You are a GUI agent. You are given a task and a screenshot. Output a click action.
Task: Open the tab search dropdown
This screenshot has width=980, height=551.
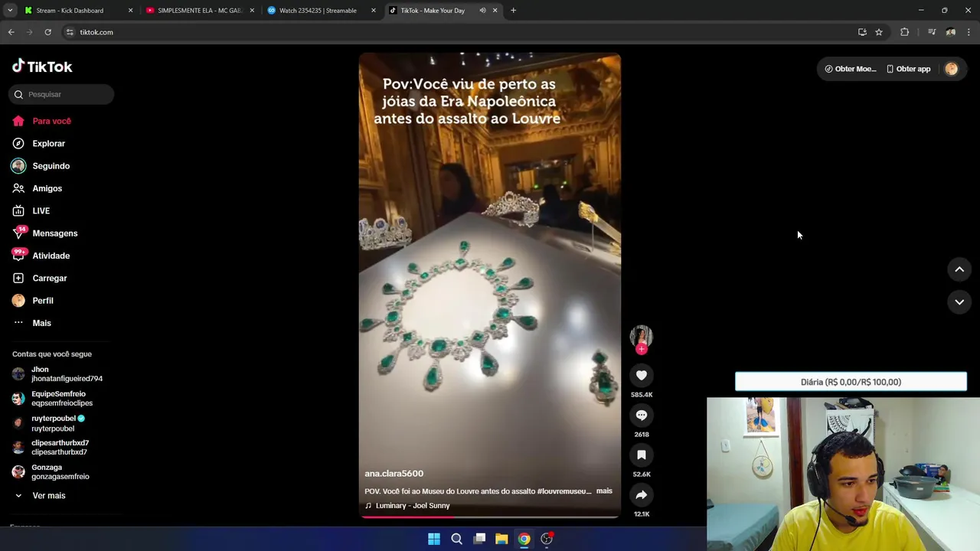[10, 11]
